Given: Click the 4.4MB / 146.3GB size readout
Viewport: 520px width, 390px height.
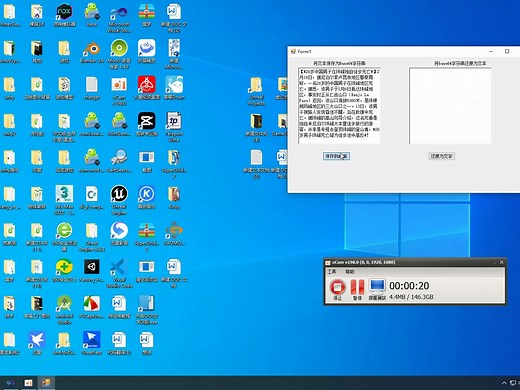Looking at the screenshot, I should point(411,297).
